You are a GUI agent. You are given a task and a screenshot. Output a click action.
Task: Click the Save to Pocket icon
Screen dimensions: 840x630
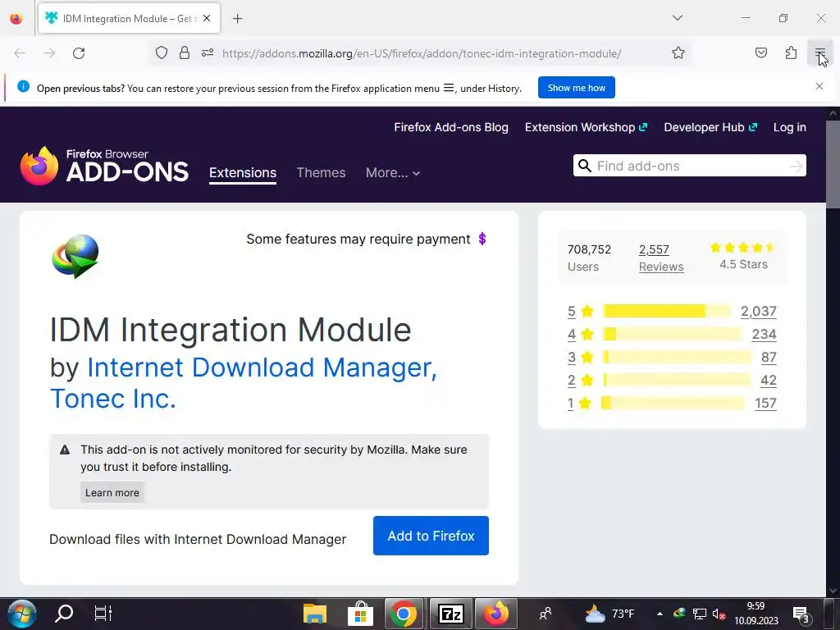tap(761, 53)
